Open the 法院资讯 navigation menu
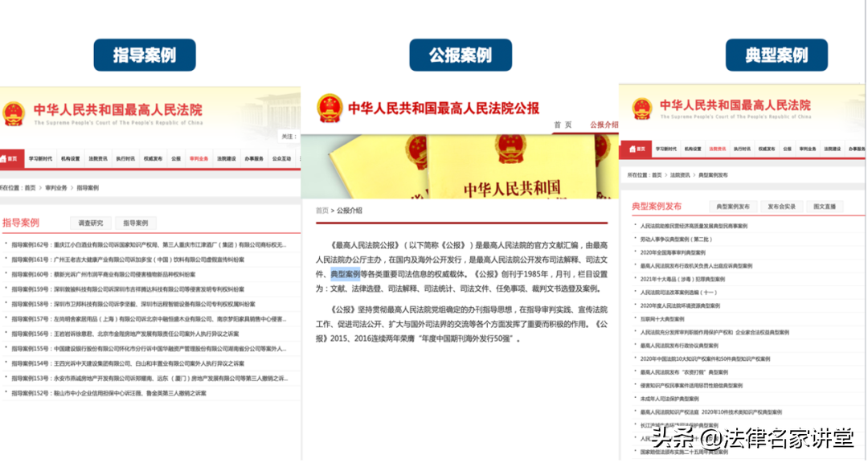 pos(718,148)
